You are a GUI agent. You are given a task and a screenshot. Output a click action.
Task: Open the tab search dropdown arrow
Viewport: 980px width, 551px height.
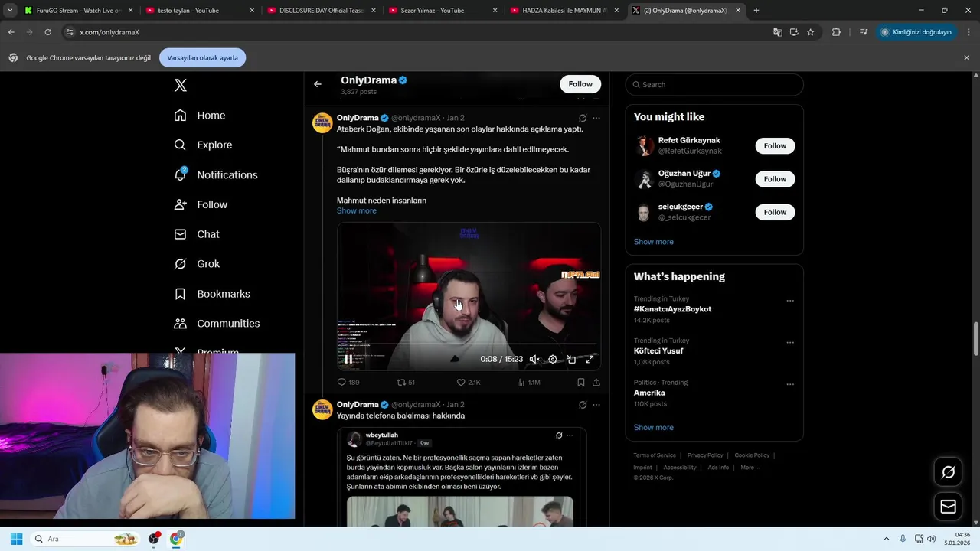(x=9, y=11)
